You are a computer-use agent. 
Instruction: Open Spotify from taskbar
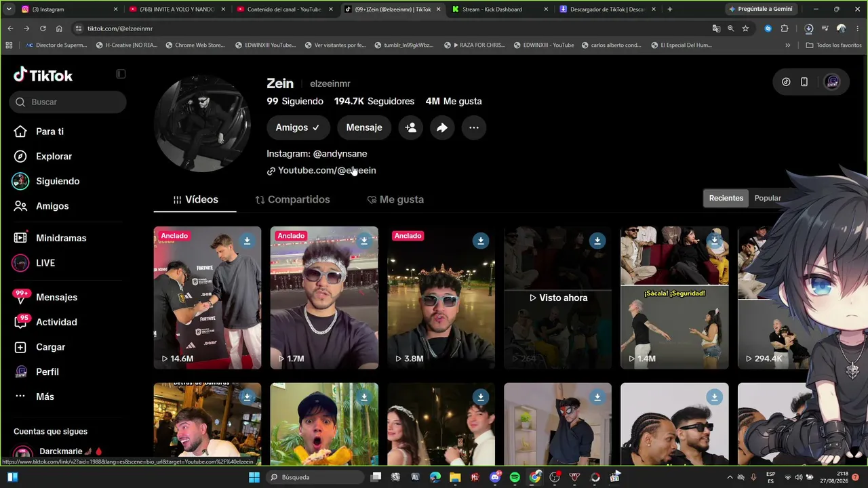tap(515, 477)
